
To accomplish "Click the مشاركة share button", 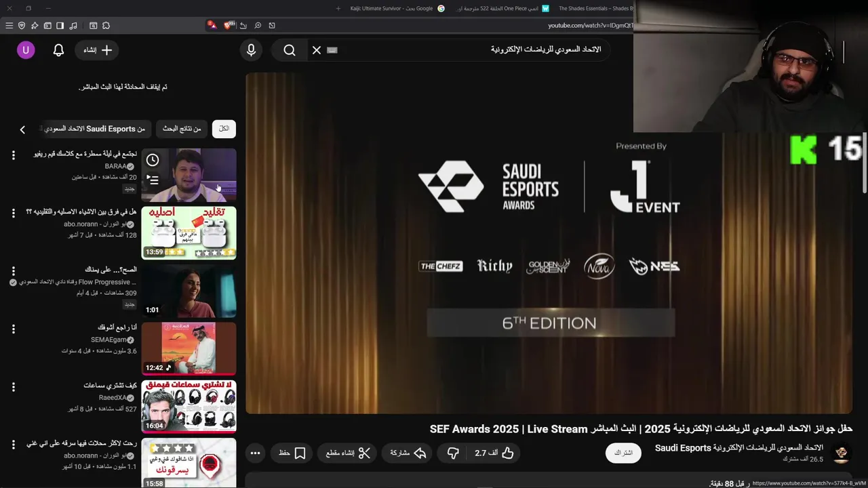I will 407,453.
